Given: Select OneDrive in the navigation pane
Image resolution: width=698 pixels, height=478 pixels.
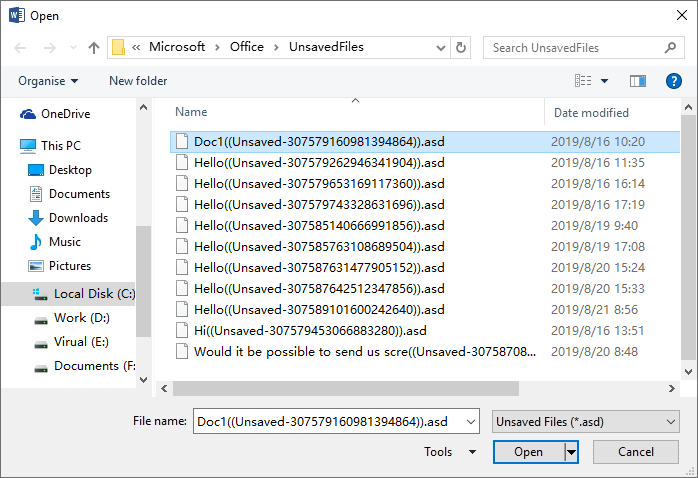Looking at the screenshot, I should coord(65,114).
